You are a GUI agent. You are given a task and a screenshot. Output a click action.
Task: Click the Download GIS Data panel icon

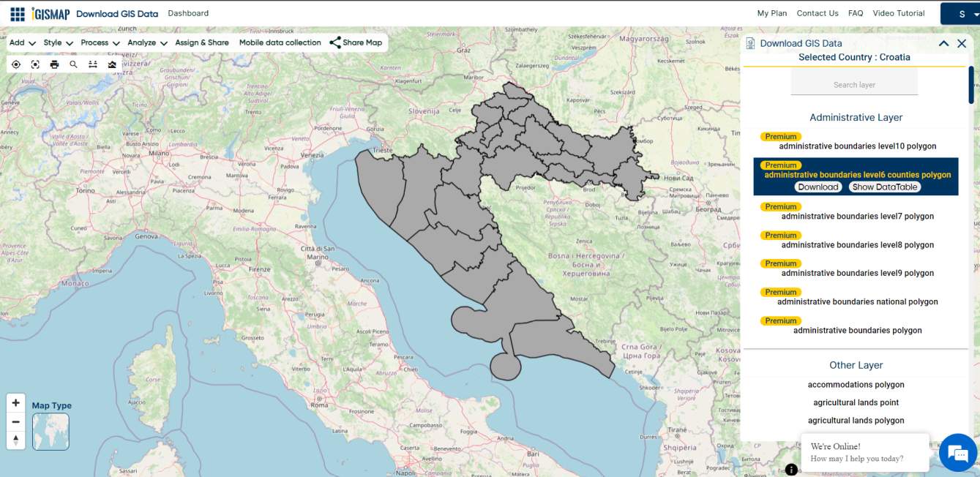[749, 43]
